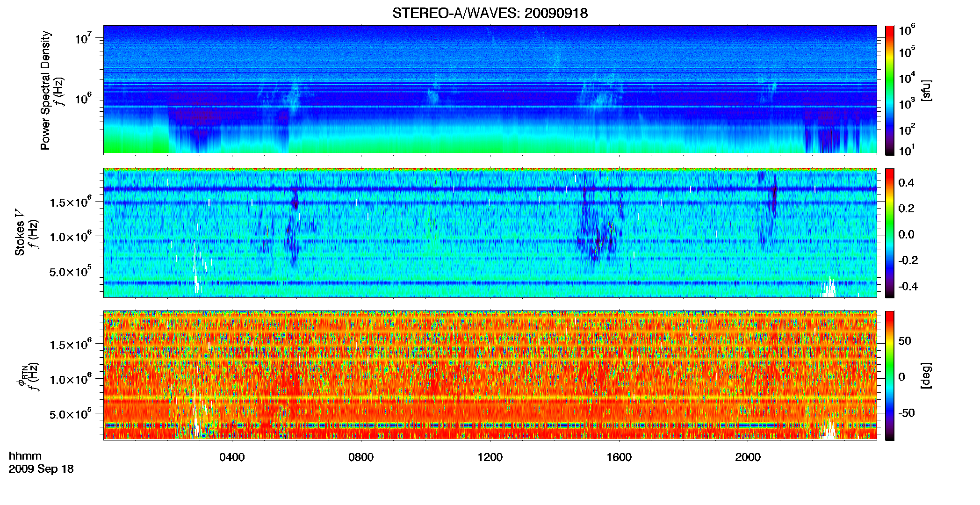The width and height of the screenshot is (980, 505).
Task: Click the hhmm axis caption
Action: coord(25,456)
